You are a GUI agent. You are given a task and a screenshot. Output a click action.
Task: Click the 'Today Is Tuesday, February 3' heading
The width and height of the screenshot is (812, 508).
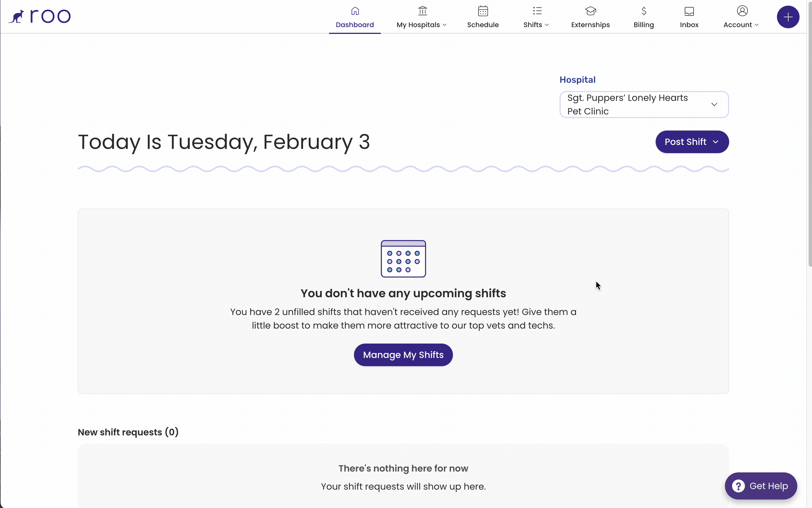224,142
